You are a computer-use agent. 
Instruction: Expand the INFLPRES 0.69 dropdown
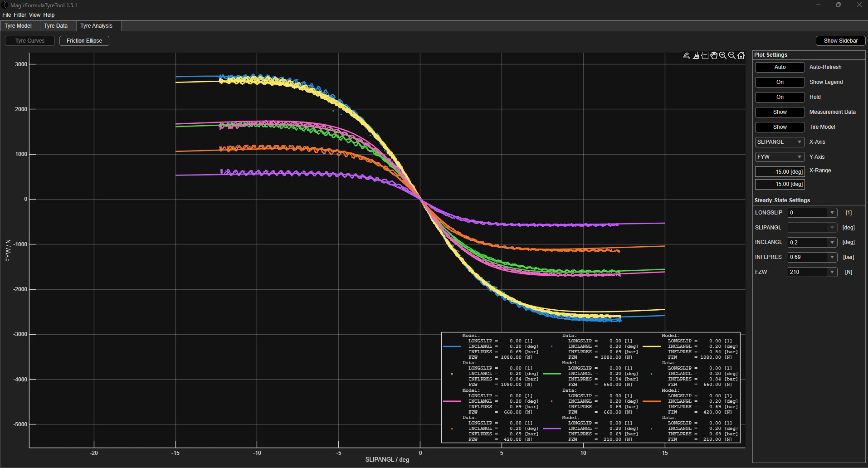[x=832, y=257]
